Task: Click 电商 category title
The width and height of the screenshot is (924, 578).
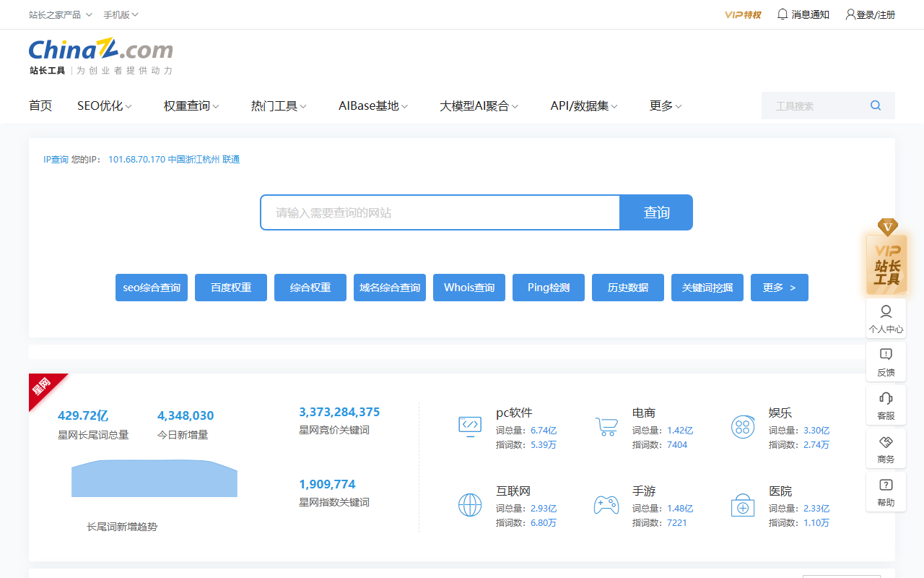Action: (644, 413)
